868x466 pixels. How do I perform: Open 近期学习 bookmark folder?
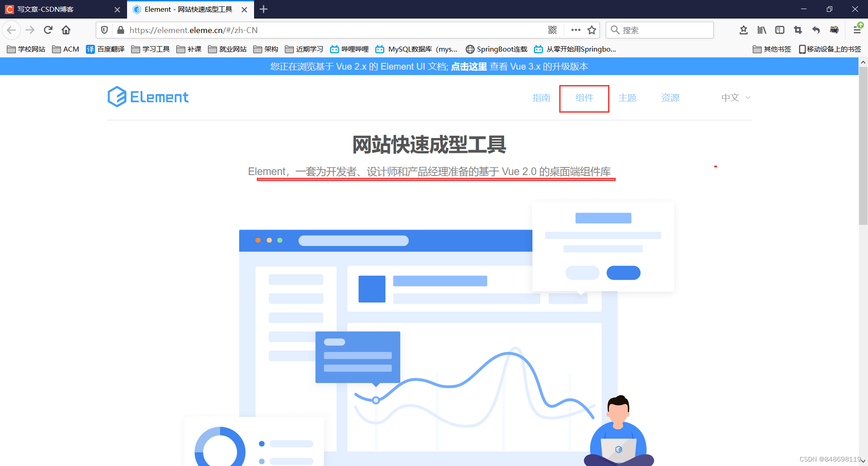click(304, 49)
